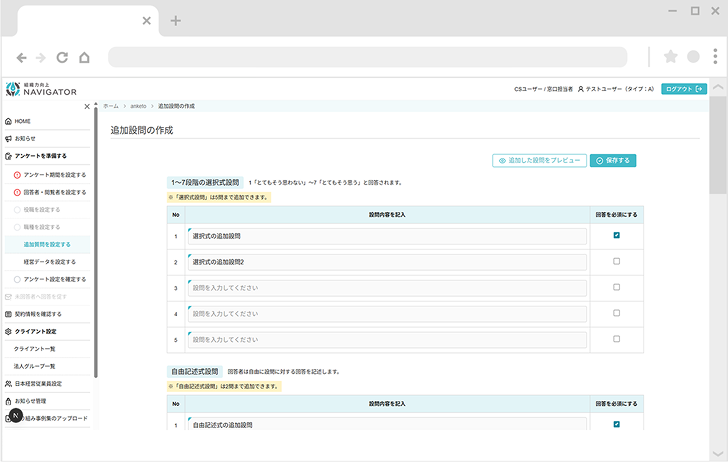Close the sidebar with the X icon
The width and height of the screenshot is (728, 462).
point(87,106)
